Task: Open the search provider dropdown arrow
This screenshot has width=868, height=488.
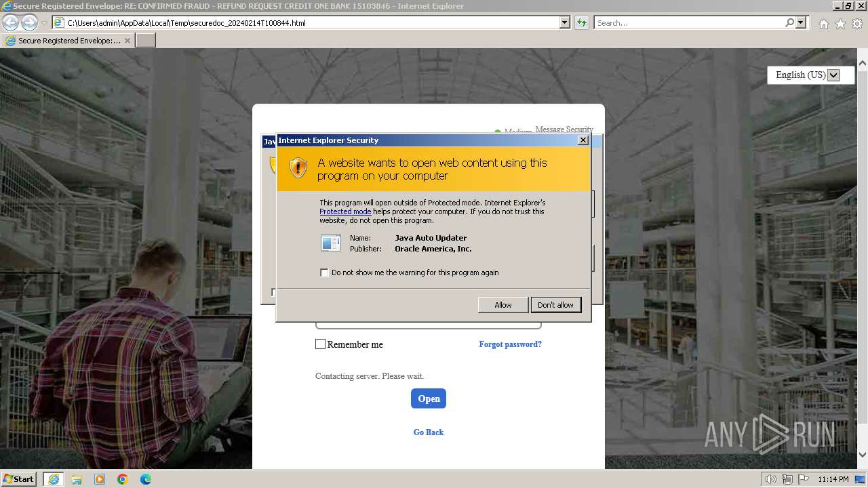Action: click(x=801, y=23)
